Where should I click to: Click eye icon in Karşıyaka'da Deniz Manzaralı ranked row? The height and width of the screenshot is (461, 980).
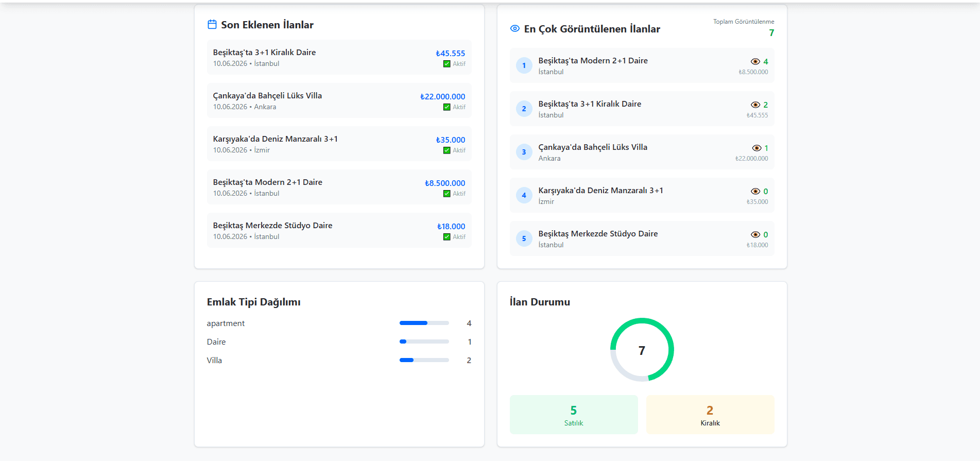pos(755,191)
